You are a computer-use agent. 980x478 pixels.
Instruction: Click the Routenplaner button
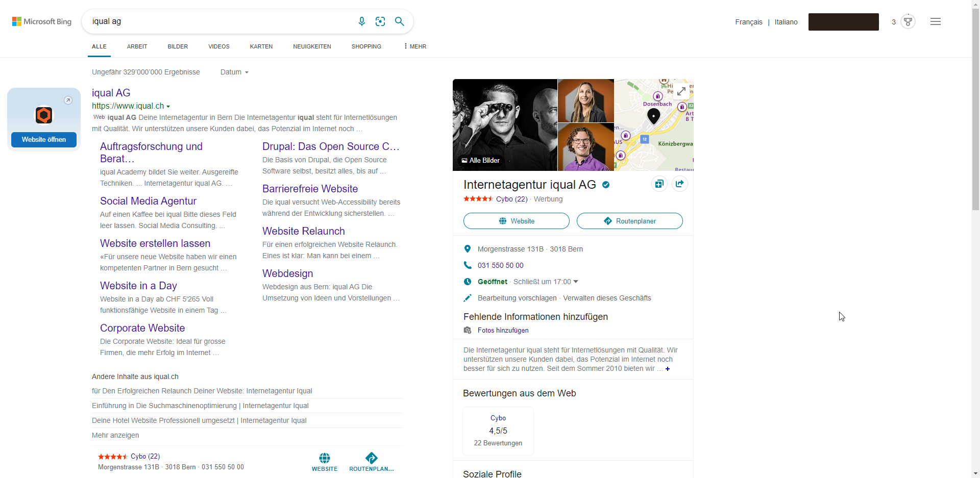(630, 221)
